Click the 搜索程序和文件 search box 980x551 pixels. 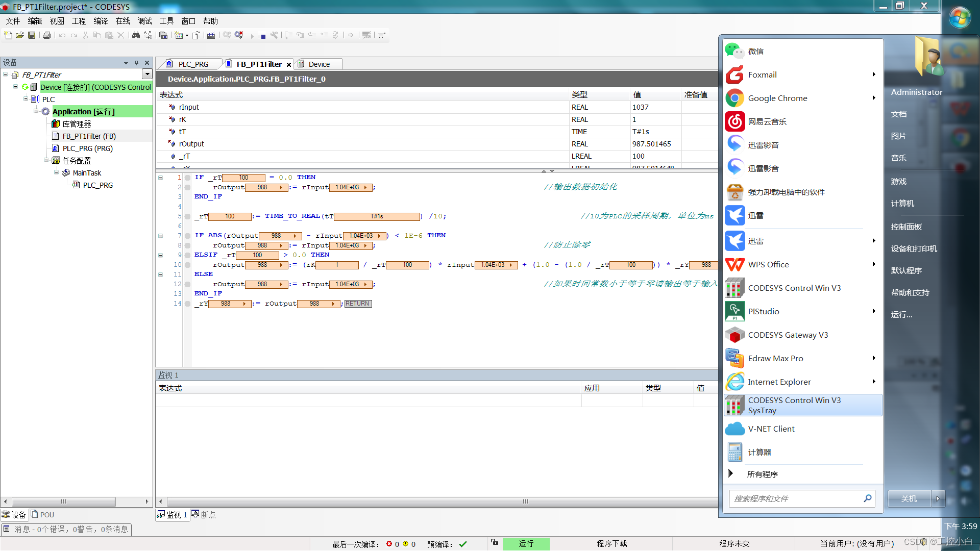[796, 498]
